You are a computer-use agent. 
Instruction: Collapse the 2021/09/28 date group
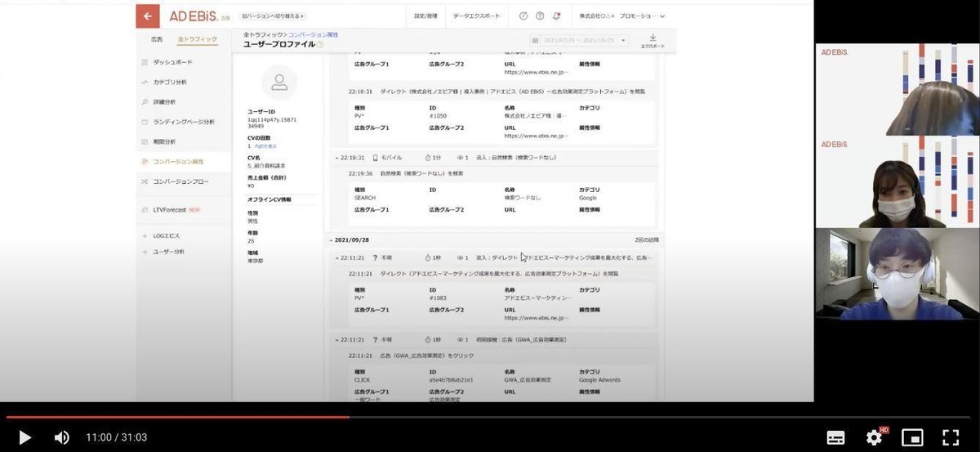332,239
